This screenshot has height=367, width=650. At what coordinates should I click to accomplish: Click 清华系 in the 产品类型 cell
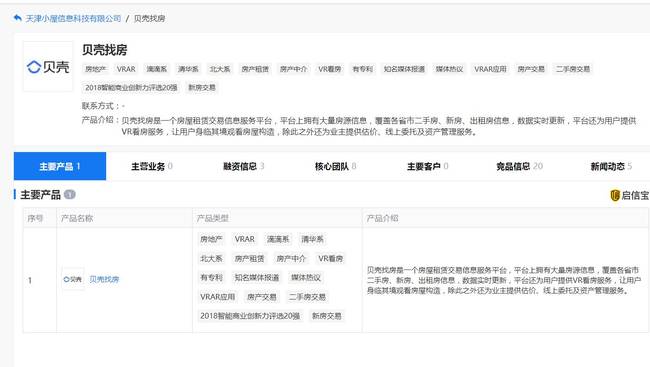pos(312,239)
